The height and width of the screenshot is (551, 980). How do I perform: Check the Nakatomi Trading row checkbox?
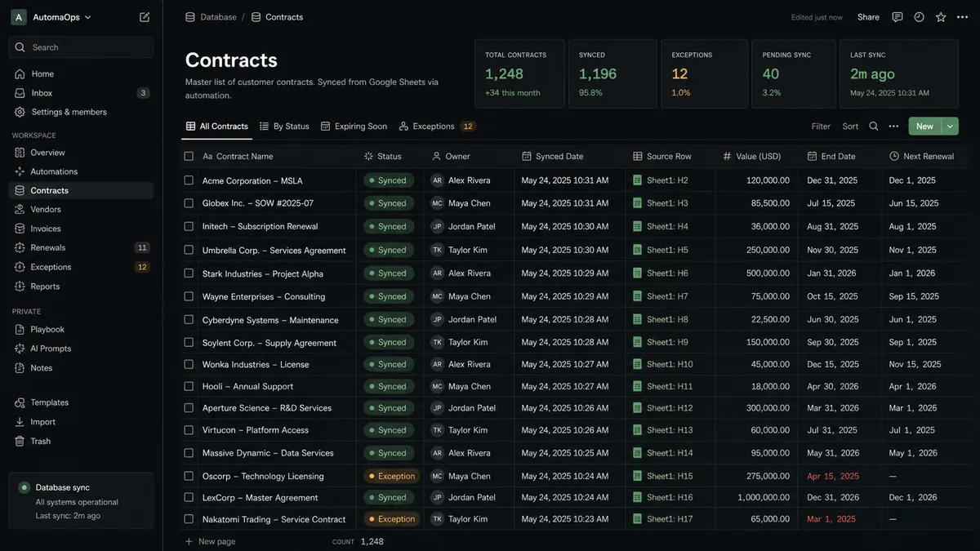point(189,519)
